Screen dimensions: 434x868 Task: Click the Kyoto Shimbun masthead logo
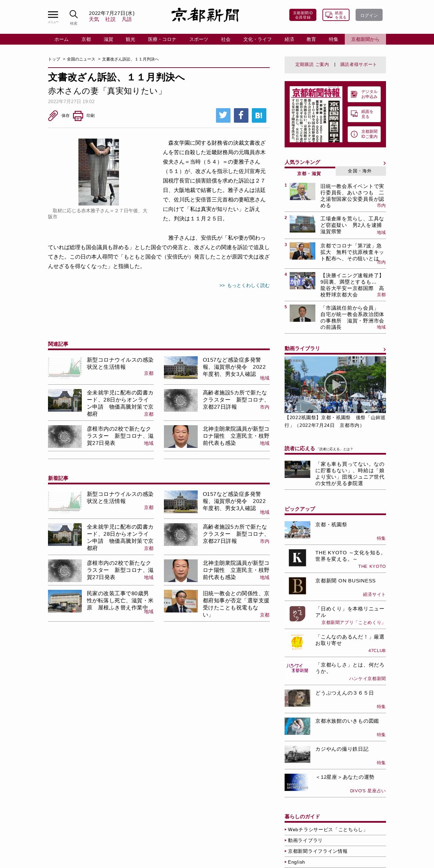click(205, 15)
